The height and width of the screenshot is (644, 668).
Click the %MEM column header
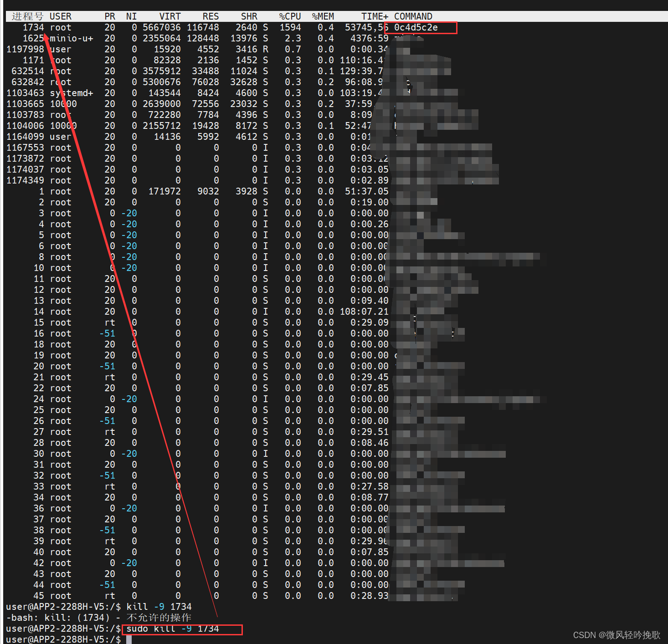click(x=323, y=16)
